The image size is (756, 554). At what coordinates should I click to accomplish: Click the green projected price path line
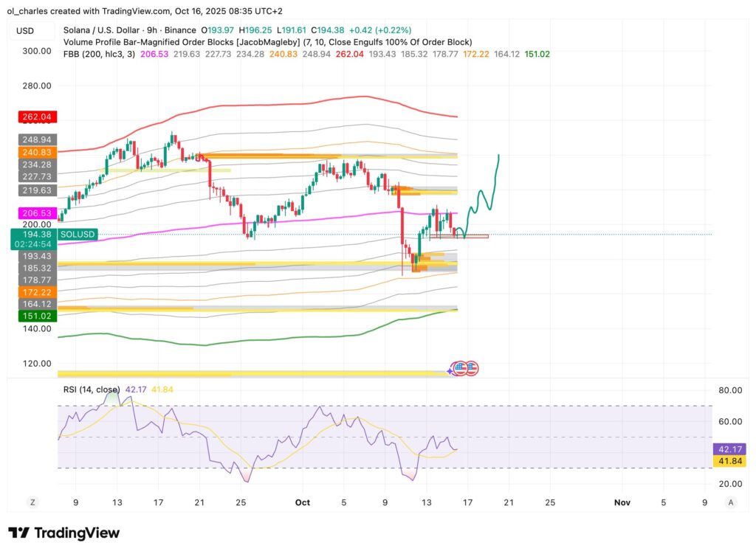pyautogui.click(x=484, y=198)
